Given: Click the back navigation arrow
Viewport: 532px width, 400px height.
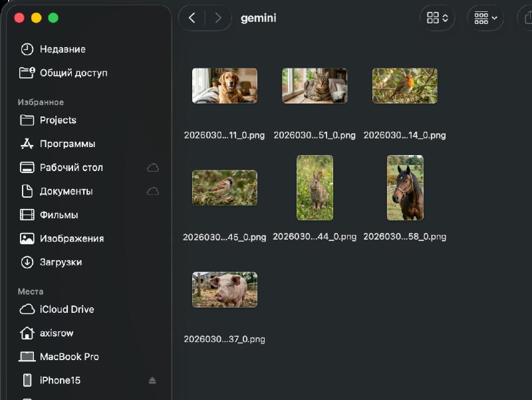Looking at the screenshot, I should tap(192, 18).
